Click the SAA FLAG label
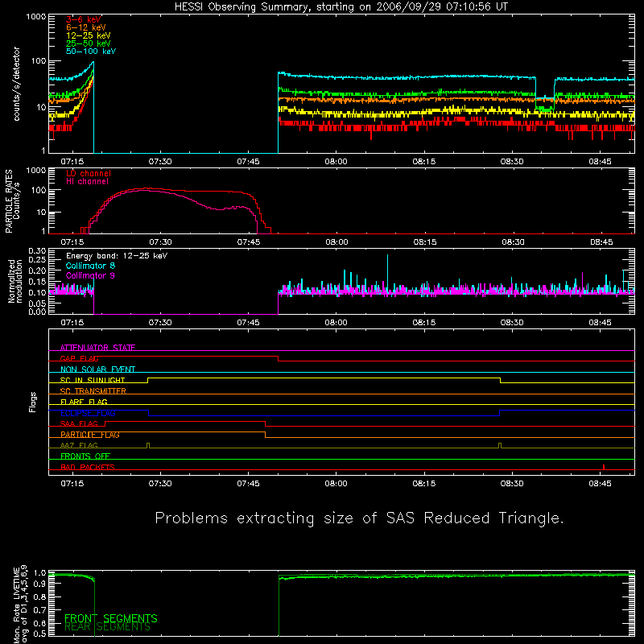Screen dimensions: 644x644 pyautogui.click(x=79, y=424)
